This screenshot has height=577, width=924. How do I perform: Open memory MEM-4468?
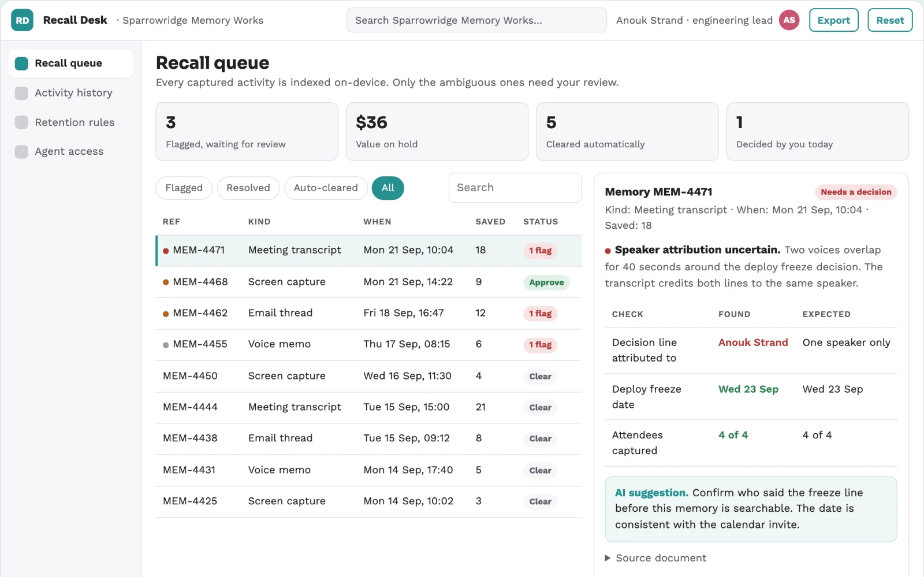pos(368,282)
